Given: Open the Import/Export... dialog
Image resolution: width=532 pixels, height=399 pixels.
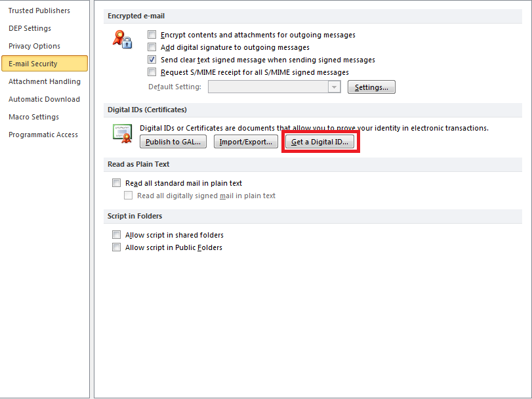Looking at the screenshot, I should 245,142.
